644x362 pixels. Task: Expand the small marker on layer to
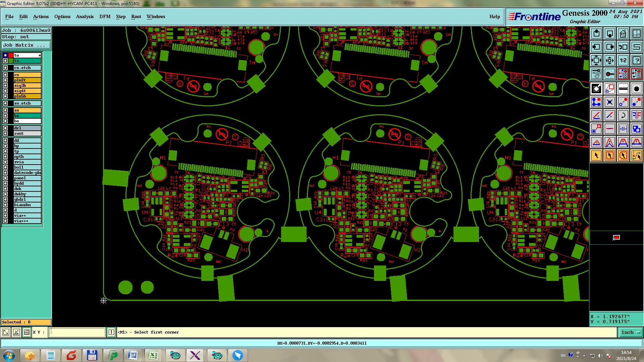click(x=40, y=55)
